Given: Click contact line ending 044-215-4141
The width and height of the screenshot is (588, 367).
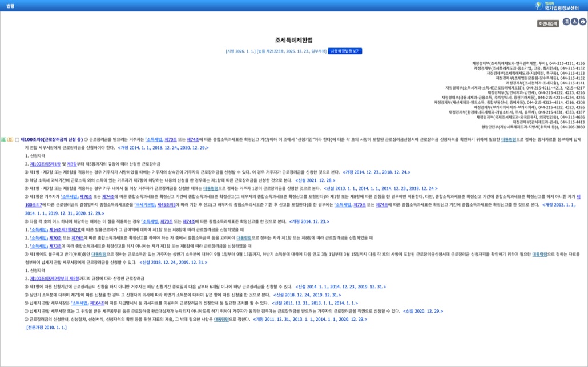Looking at the screenshot, I should (x=545, y=83).
